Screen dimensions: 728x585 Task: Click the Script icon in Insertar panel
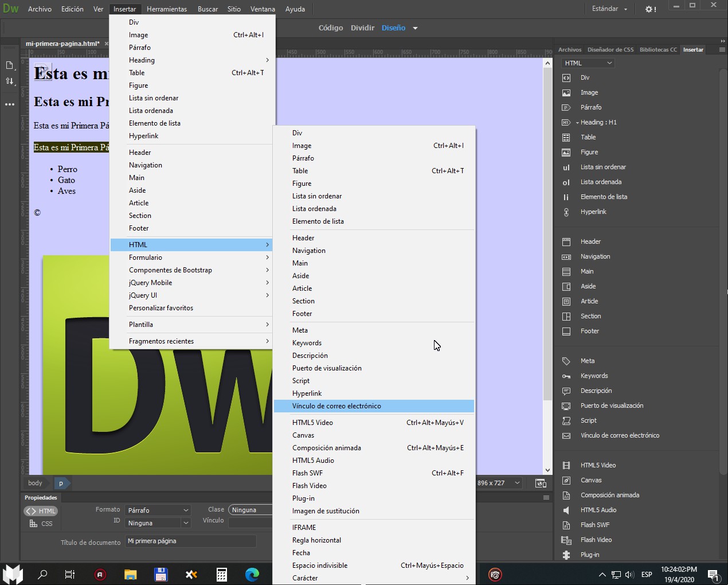(566, 420)
